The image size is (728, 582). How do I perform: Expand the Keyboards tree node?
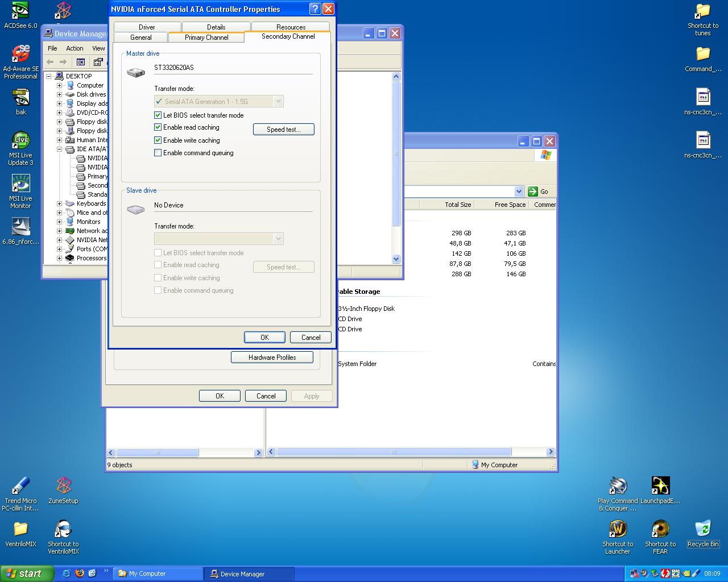pos(59,203)
